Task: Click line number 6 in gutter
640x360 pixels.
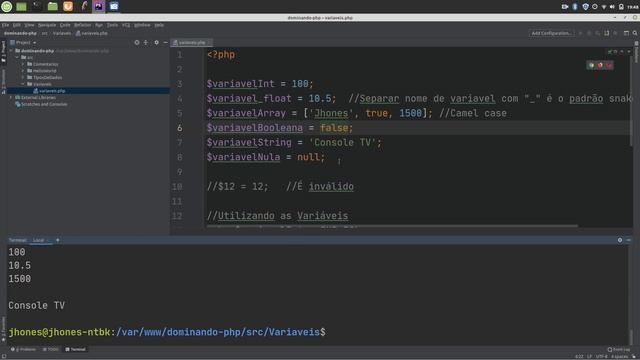Action: click(x=180, y=128)
